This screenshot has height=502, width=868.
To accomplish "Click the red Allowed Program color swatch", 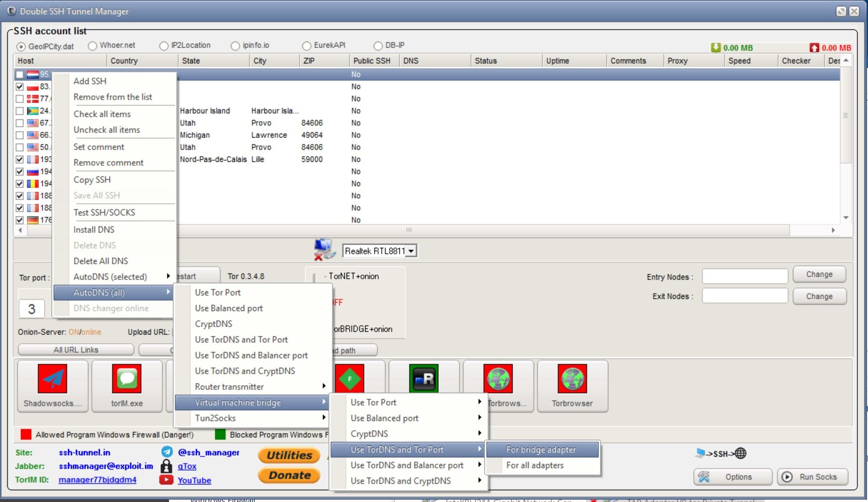I will pyautogui.click(x=26, y=434).
